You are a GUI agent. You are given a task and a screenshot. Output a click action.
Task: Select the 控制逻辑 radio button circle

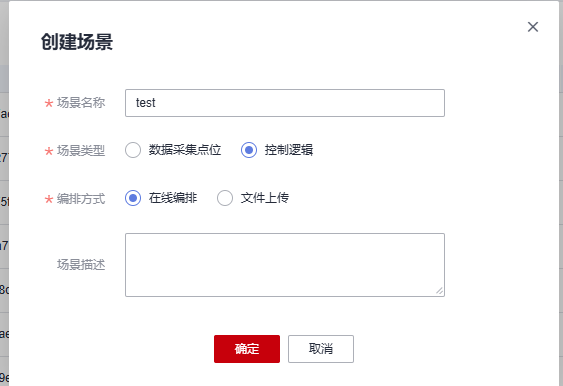[249, 150]
